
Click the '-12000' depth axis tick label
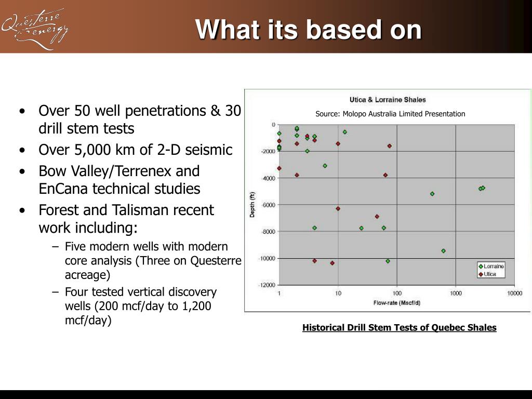pyautogui.click(x=267, y=285)
